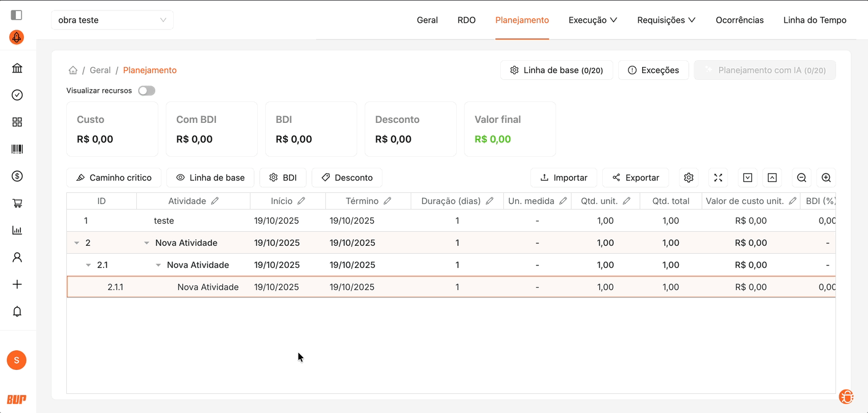Viewport: 868px width, 413px height.
Task: Click the fullscreen expand icon
Action: click(x=718, y=178)
